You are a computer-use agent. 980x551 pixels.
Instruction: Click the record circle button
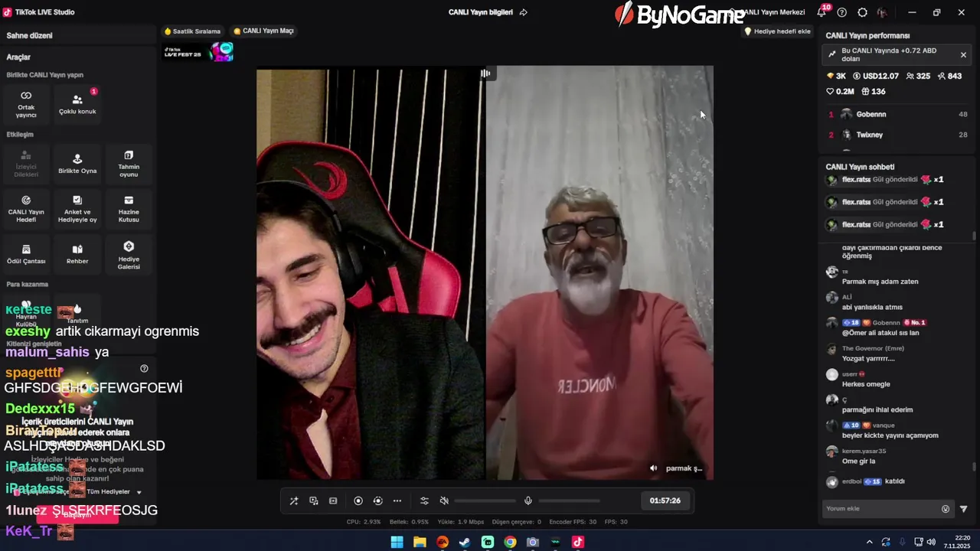[358, 500]
